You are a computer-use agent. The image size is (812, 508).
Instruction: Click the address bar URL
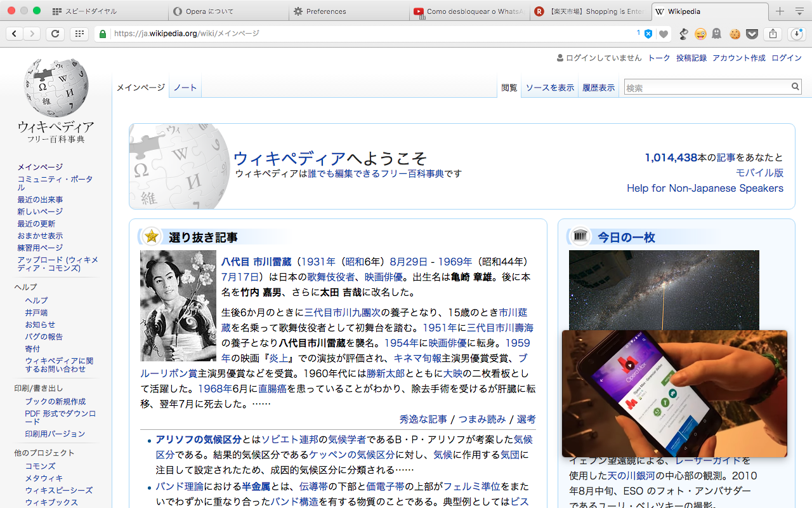pyautogui.click(x=187, y=34)
